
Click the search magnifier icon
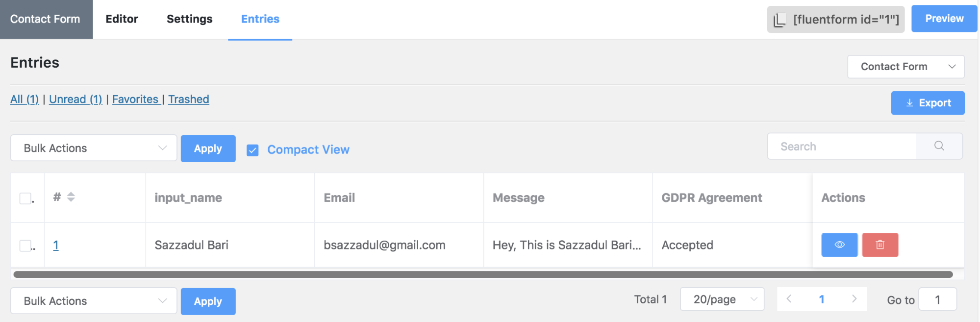click(x=939, y=146)
